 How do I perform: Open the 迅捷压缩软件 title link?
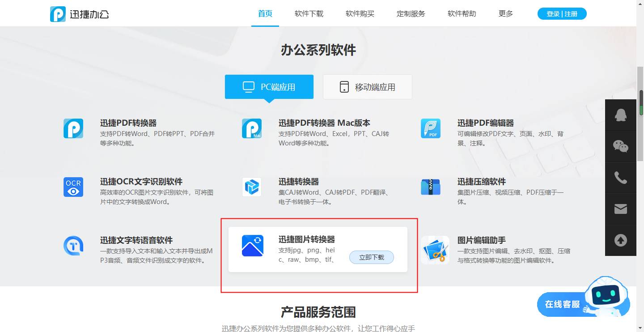tap(482, 182)
